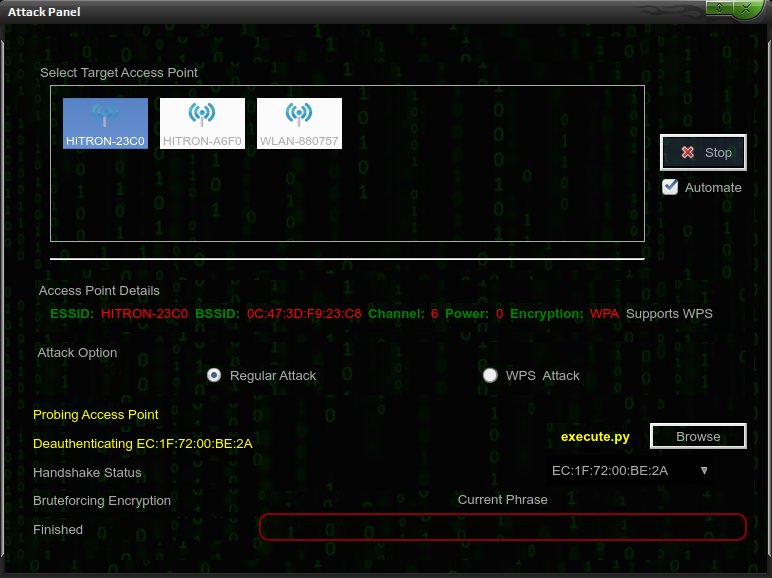Click the Probing Access Point status

click(96, 415)
